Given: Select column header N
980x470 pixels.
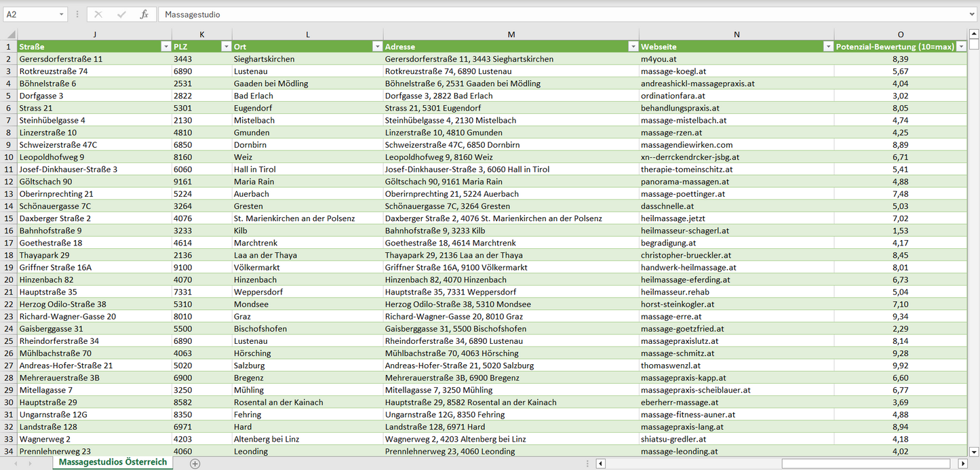Looking at the screenshot, I should coord(737,34).
